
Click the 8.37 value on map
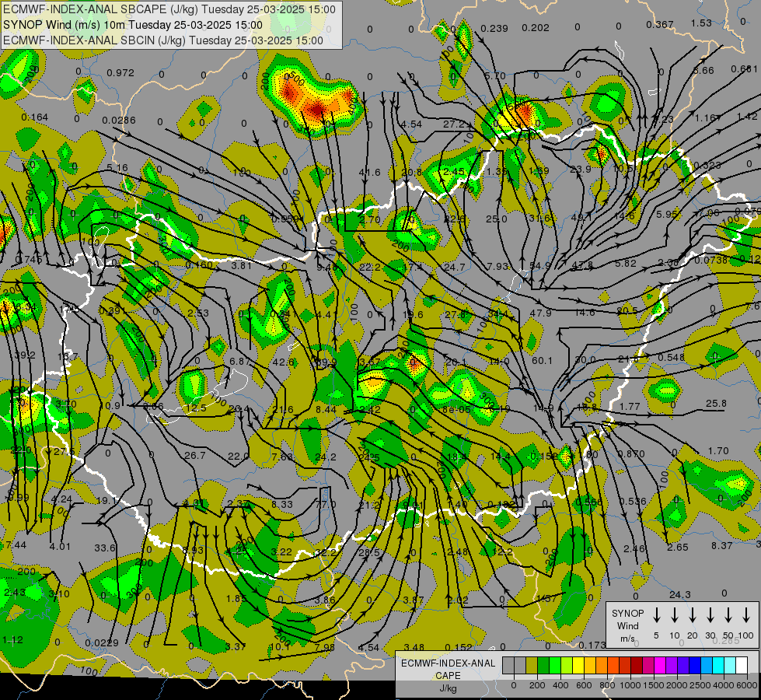[721, 545]
